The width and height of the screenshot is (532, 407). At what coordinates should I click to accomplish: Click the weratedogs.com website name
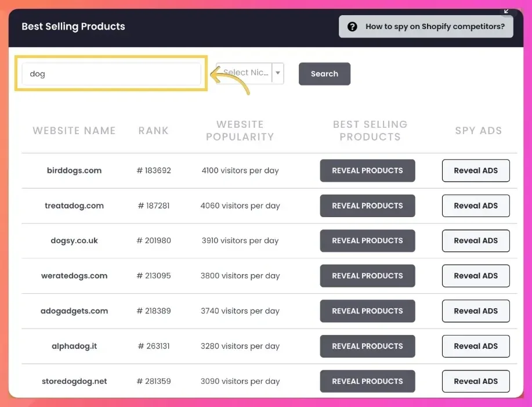click(74, 276)
